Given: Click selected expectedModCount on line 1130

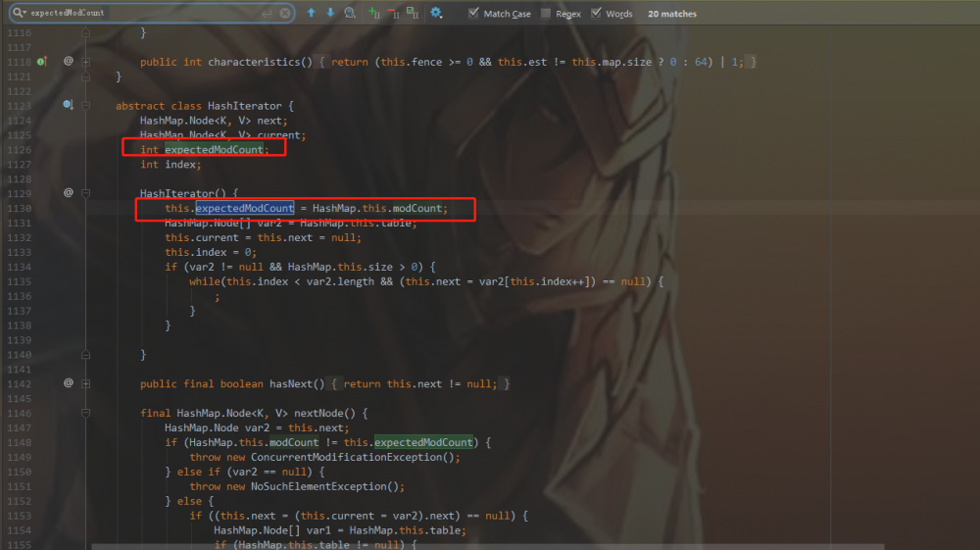Looking at the screenshot, I should pyautogui.click(x=244, y=208).
